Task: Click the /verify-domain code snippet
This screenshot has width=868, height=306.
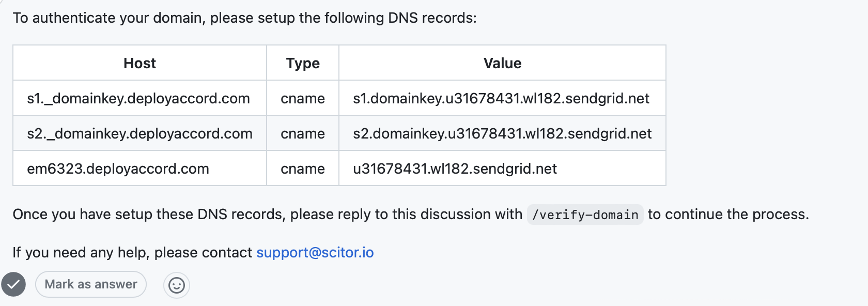Action: click(x=585, y=215)
